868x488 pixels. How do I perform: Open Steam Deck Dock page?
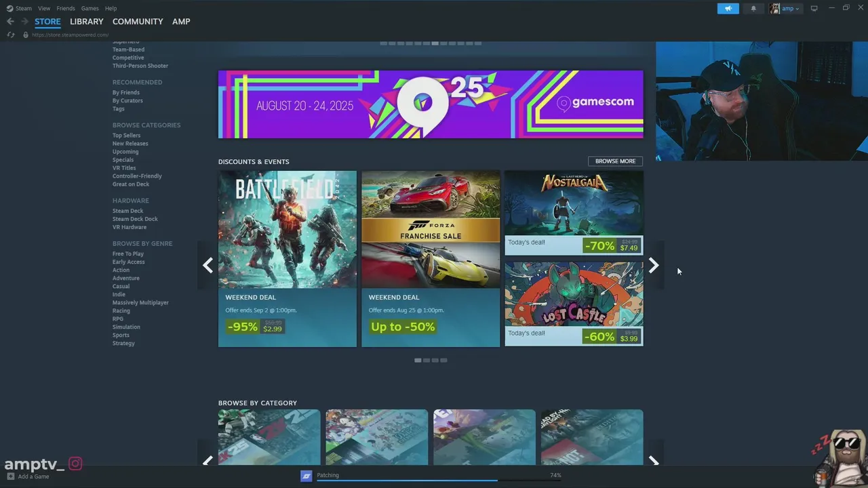point(135,219)
